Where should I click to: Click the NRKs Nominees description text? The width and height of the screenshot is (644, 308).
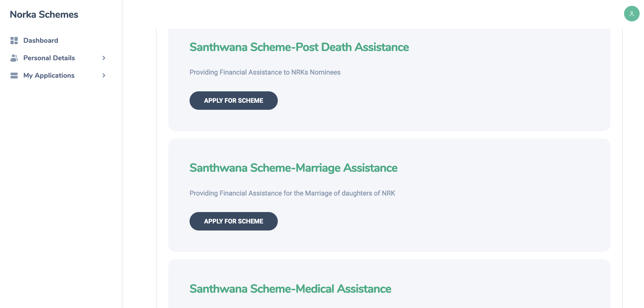(265, 72)
